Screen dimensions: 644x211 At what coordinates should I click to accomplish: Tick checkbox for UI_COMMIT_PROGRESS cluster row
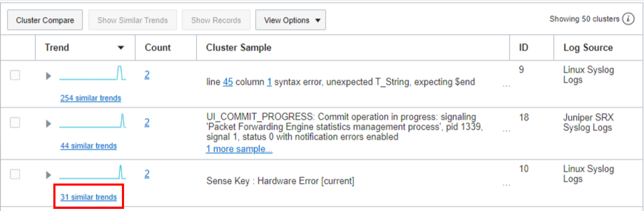click(15, 123)
